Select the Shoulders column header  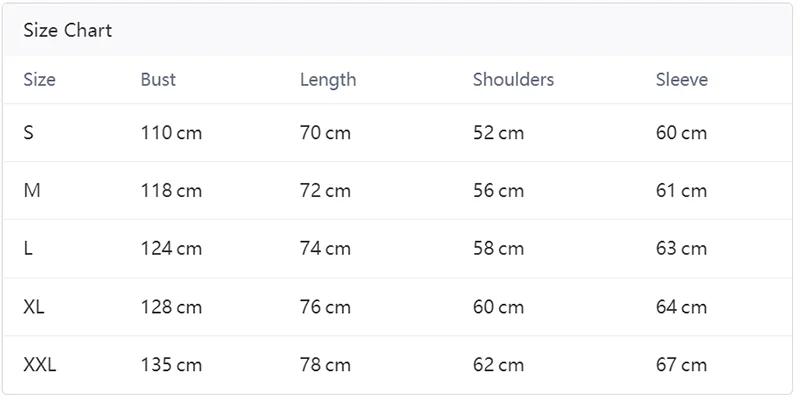coord(513,80)
